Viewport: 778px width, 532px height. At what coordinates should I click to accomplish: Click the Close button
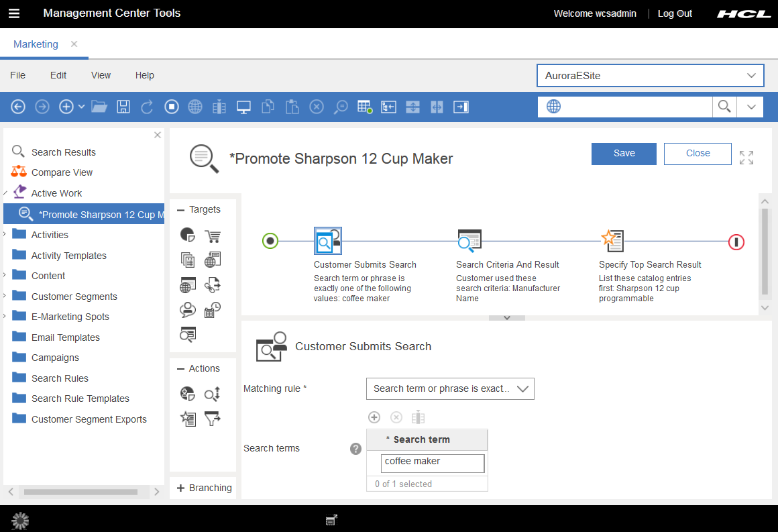click(x=698, y=154)
